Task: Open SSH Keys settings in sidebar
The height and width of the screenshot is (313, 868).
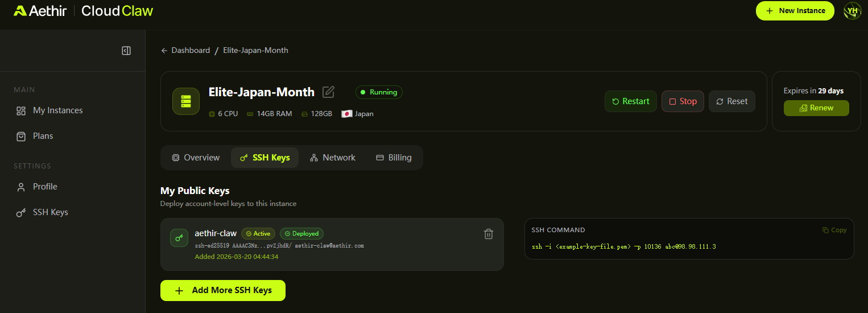Action: click(50, 212)
